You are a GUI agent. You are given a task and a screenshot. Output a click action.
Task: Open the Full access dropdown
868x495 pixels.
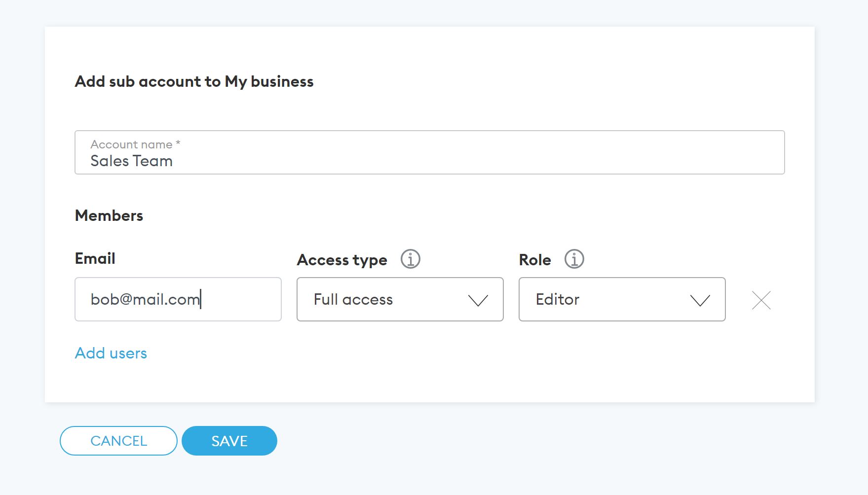click(400, 299)
